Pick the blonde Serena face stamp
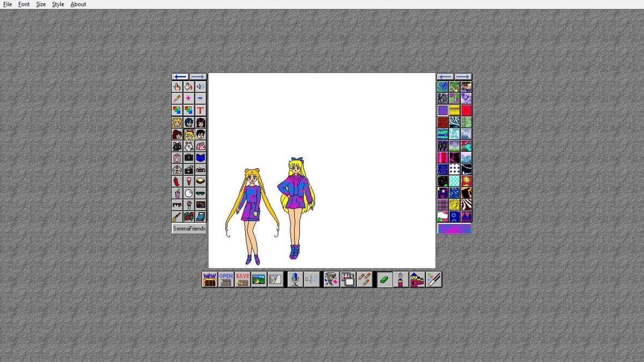The width and height of the screenshot is (644, 362). 177,122
